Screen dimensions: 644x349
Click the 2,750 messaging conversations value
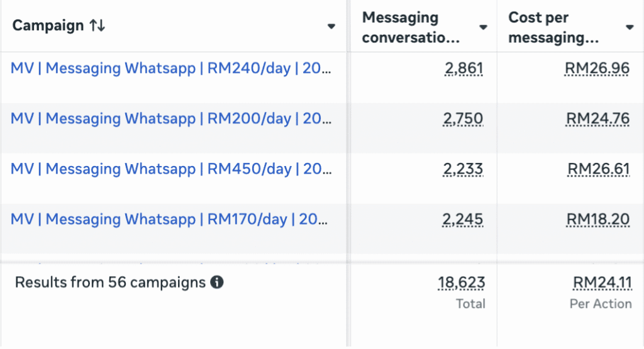tap(464, 119)
